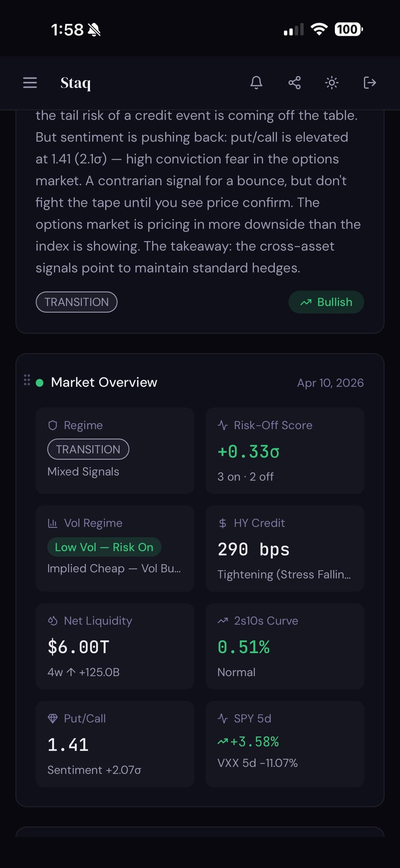Tap the Staq logo title

(76, 83)
